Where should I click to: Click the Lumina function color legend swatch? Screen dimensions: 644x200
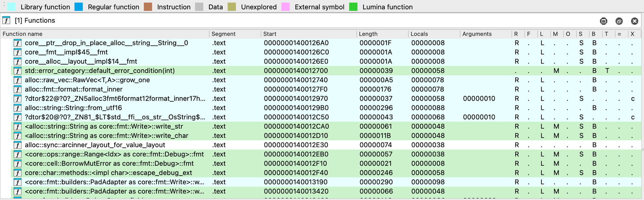click(x=353, y=7)
